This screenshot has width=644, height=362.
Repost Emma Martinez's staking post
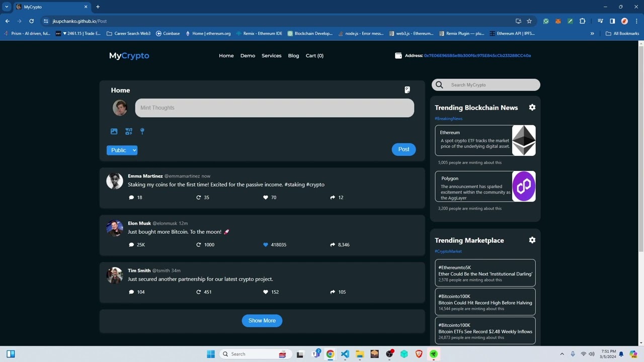click(x=199, y=198)
